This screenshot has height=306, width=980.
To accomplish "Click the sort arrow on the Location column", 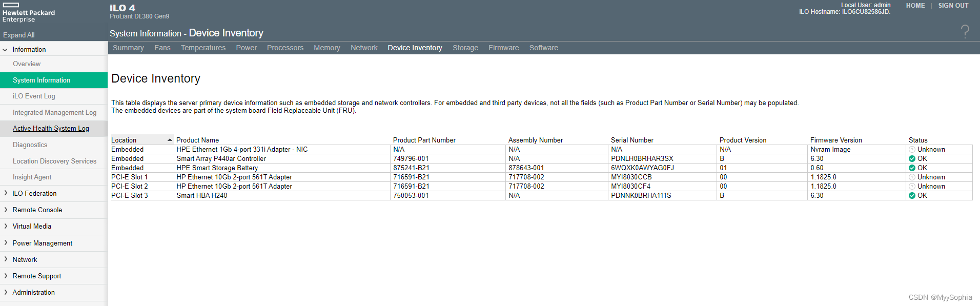I will (170, 140).
